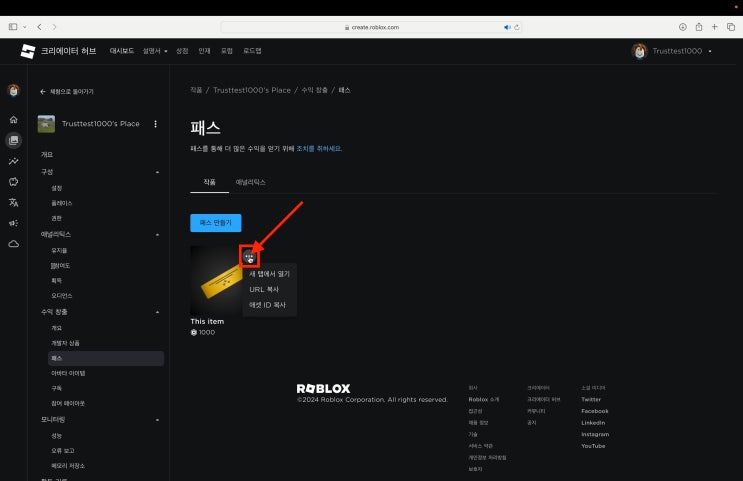Show Safari tab overview icon
The width and height of the screenshot is (743, 481).
[x=731, y=27]
